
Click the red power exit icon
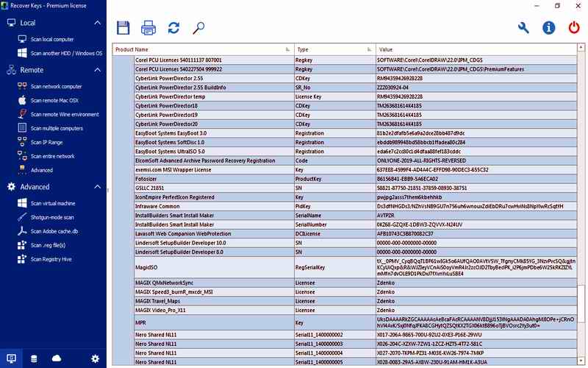574,28
